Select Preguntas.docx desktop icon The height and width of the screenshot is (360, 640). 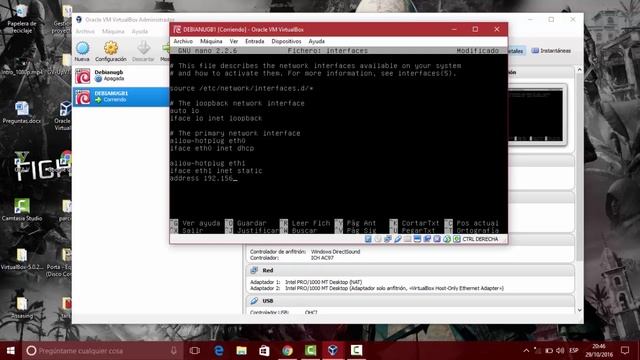click(x=22, y=113)
